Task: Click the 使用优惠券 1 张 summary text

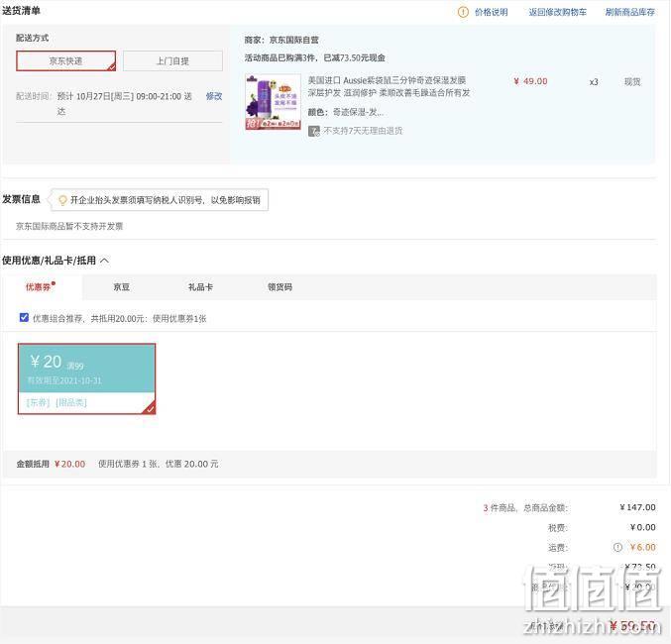Action: pos(159,464)
